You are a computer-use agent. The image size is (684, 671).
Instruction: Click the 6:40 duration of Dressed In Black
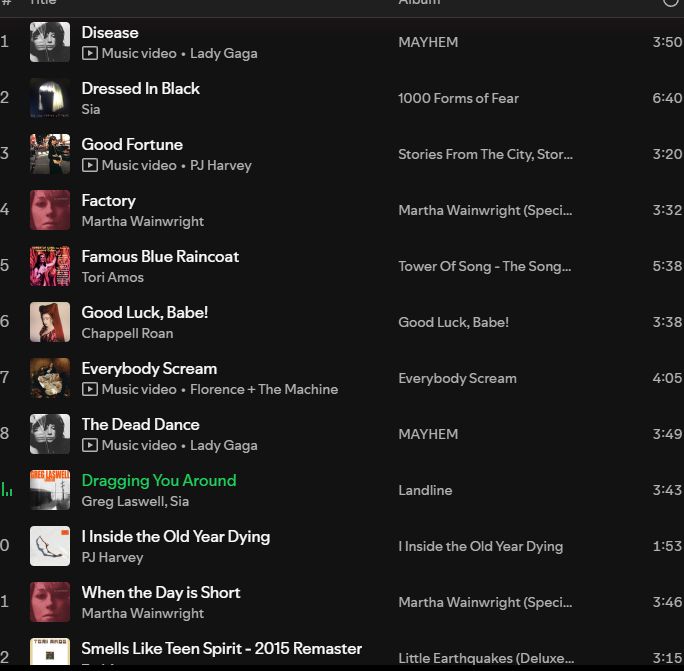[667, 98]
